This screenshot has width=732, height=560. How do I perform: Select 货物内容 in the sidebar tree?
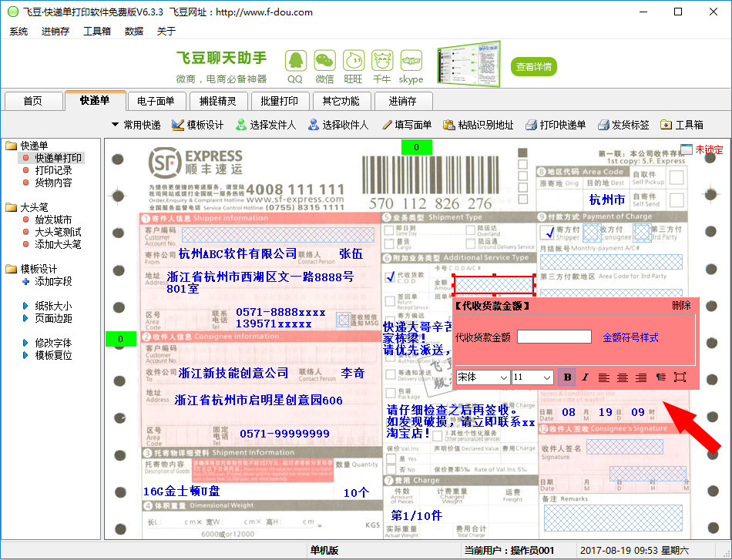53,183
